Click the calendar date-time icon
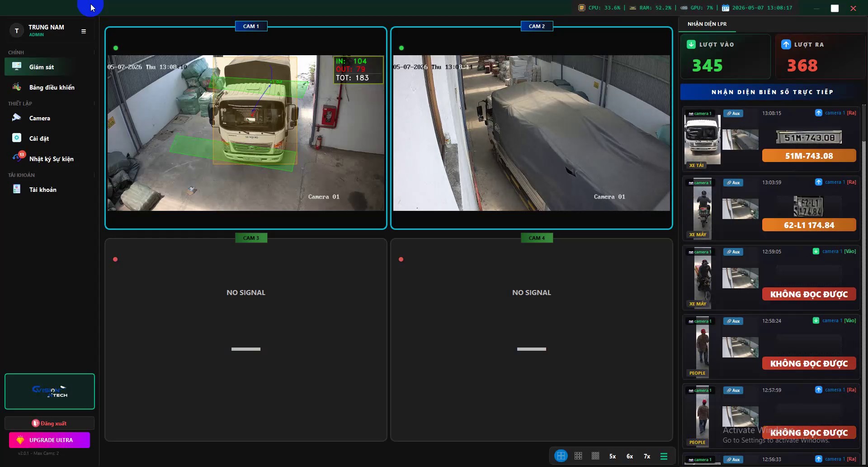 (726, 8)
